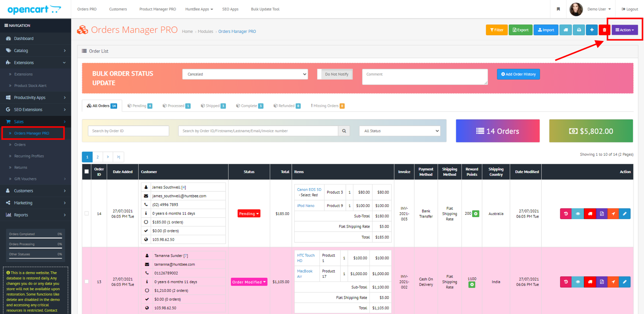Click the Logout link
The image size is (644, 314).
click(630, 9)
